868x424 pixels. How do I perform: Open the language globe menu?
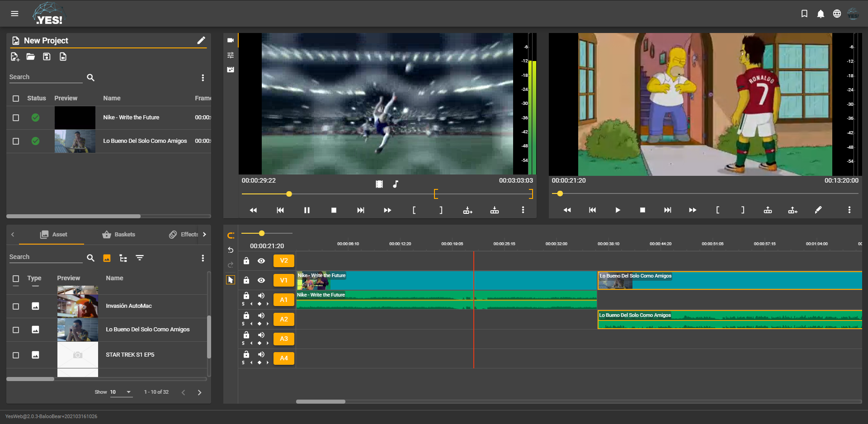pyautogui.click(x=837, y=14)
